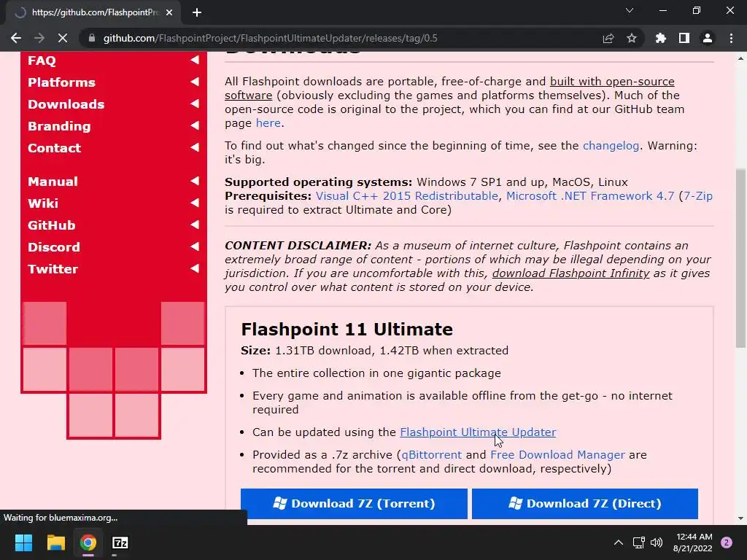Click the arrow beside GitHub
The image size is (747, 560).
(x=194, y=225)
